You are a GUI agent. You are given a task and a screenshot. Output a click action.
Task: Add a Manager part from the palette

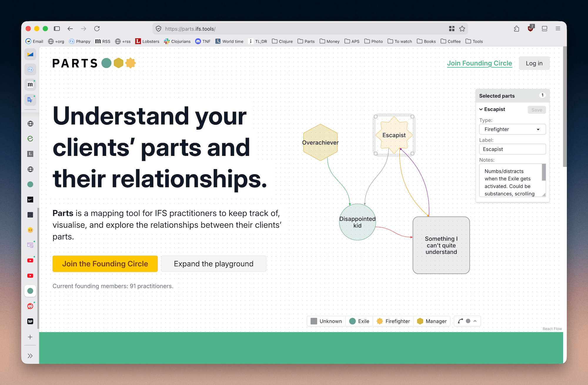pos(432,321)
